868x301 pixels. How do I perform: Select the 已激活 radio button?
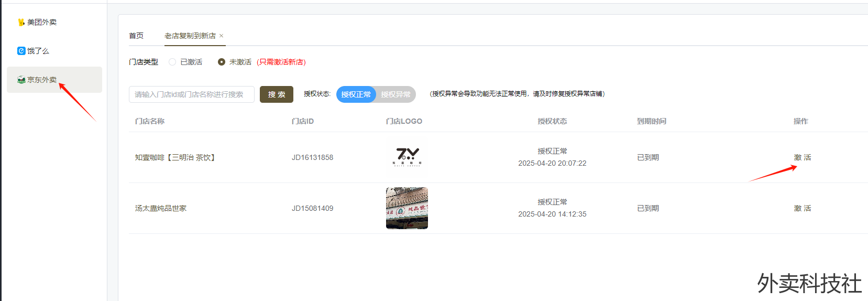point(172,62)
